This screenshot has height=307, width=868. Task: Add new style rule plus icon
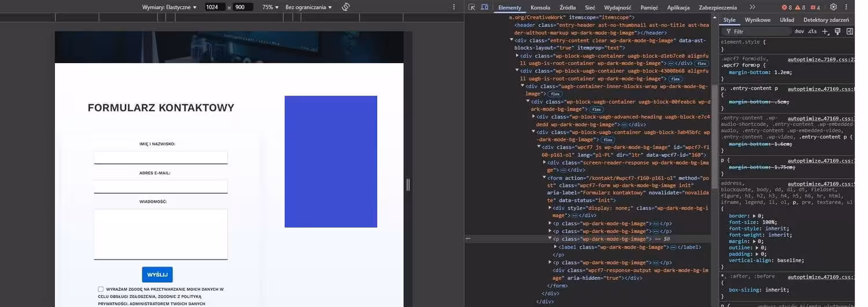825,31
